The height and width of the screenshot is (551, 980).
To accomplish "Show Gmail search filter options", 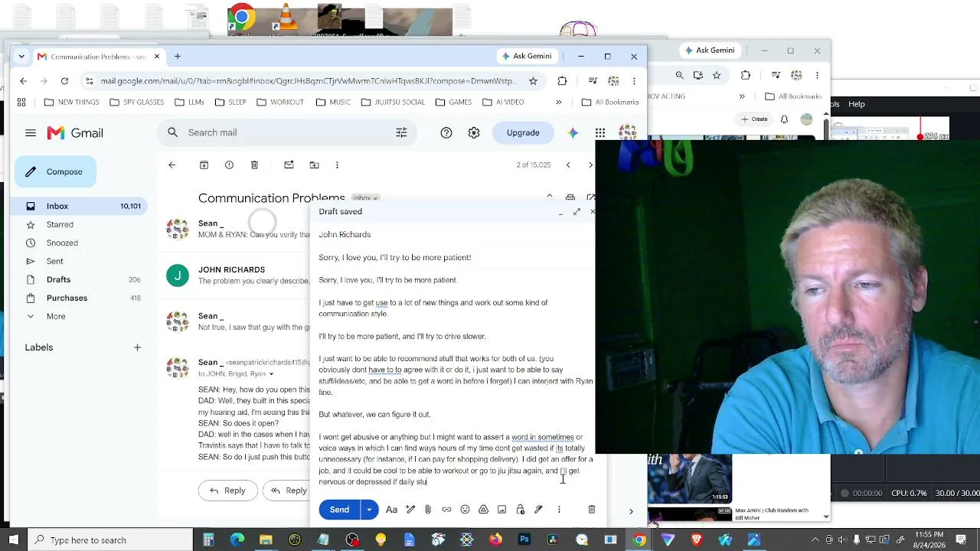I will pos(401,132).
